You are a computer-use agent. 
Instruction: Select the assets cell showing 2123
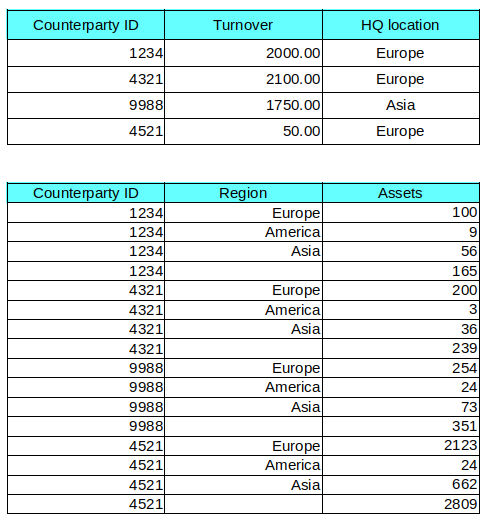pos(401,446)
